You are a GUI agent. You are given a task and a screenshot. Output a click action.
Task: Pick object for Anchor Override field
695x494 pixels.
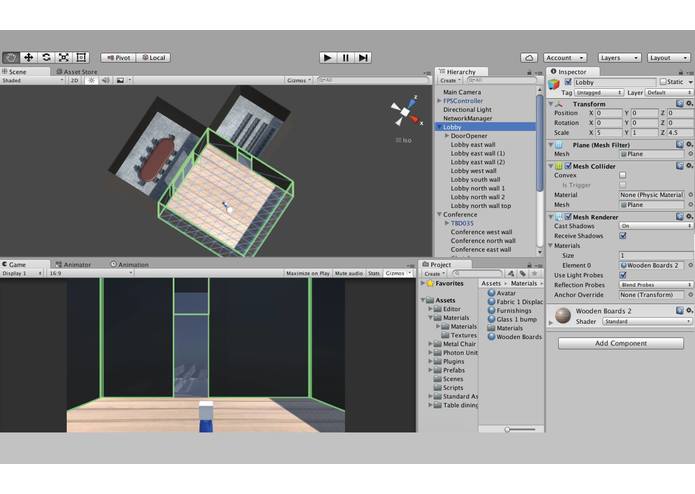[690, 295]
